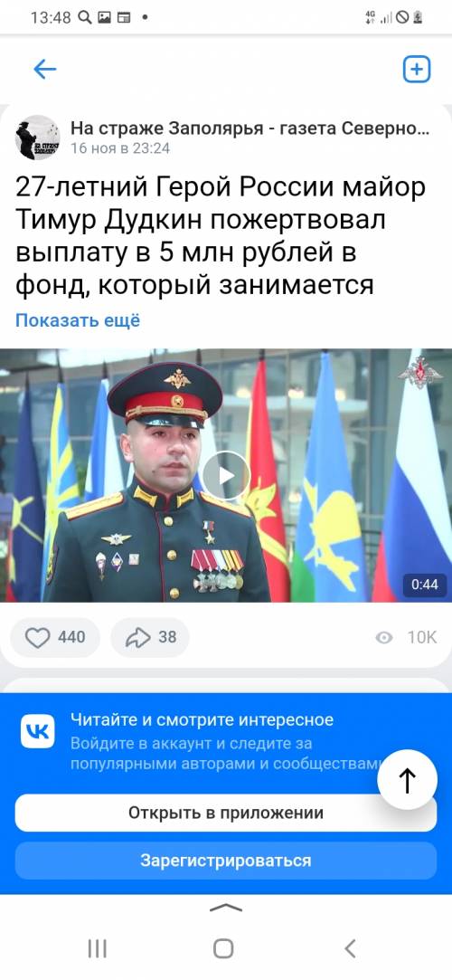Tap the post headline about Тимур Дудкин
The height and width of the screenshot is (980, 452).
click(221, 237)
